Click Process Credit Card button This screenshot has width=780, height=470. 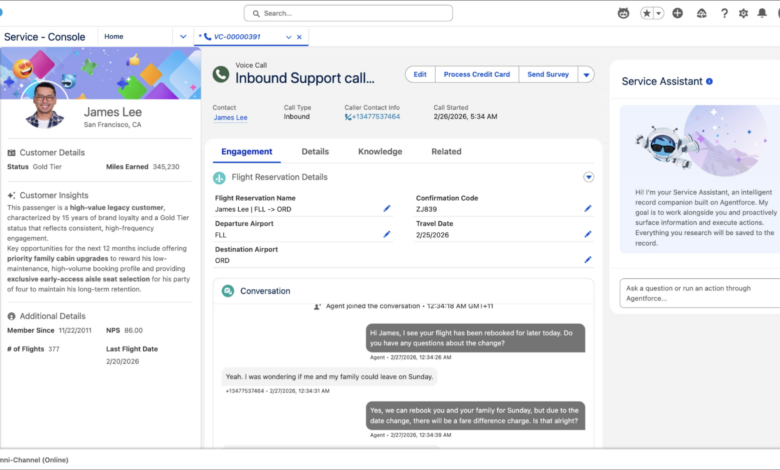pos(477,74)
